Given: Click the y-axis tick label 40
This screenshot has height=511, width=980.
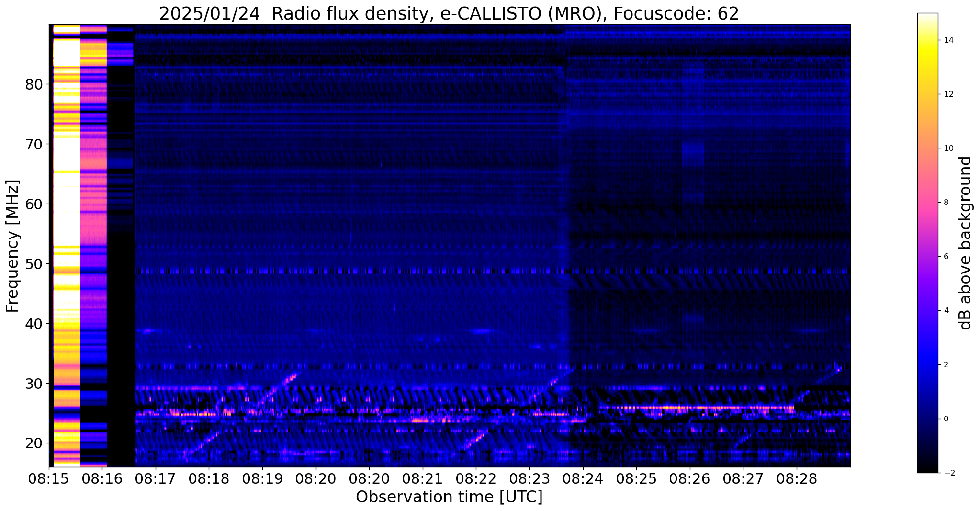Looking at the screenshot, I should (x=34, y=324).
